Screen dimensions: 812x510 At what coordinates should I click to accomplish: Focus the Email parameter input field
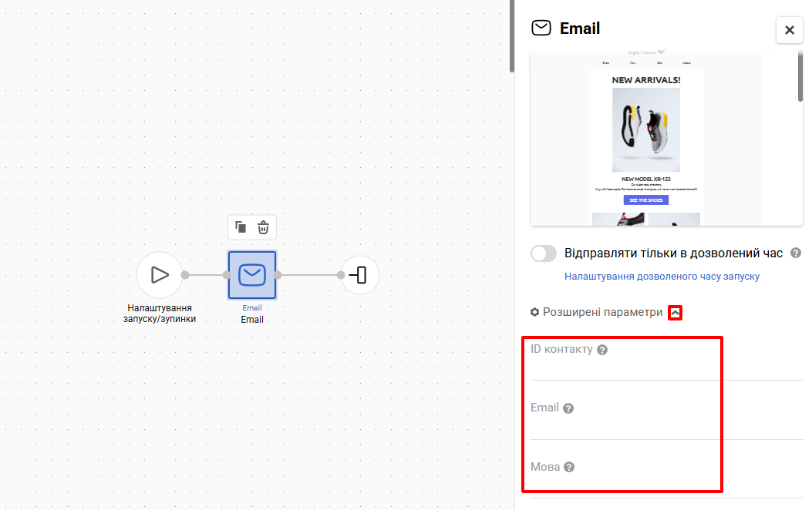pyautogui.click(x=666, y=428)
